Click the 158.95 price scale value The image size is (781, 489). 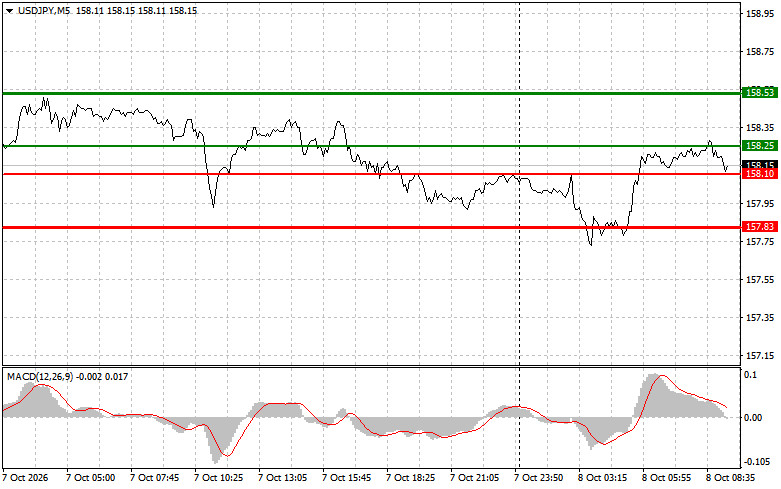pos(760,14)
